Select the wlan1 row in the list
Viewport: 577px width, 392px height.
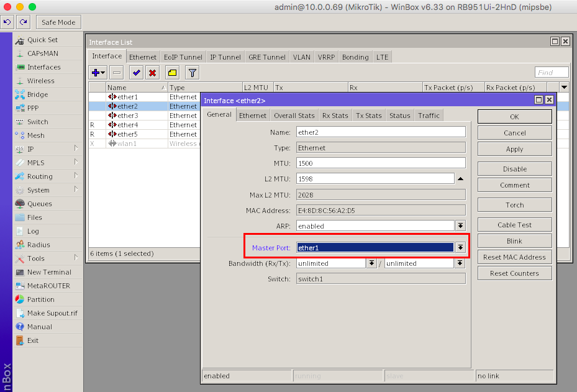click(144, 144)
